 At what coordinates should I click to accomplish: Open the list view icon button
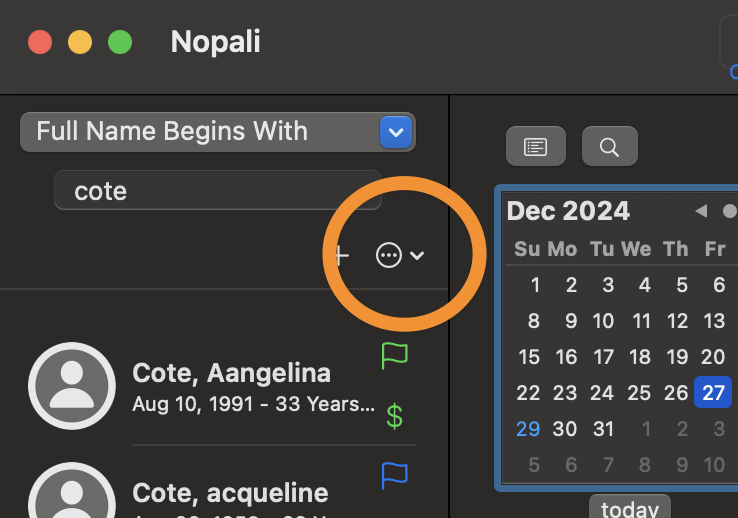(x=536, y=146)
